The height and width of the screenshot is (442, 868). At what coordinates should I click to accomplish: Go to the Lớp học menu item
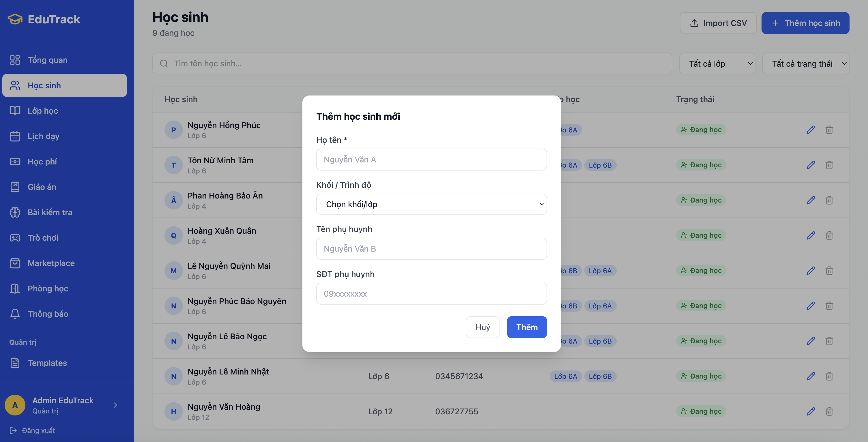click(43, 111)
